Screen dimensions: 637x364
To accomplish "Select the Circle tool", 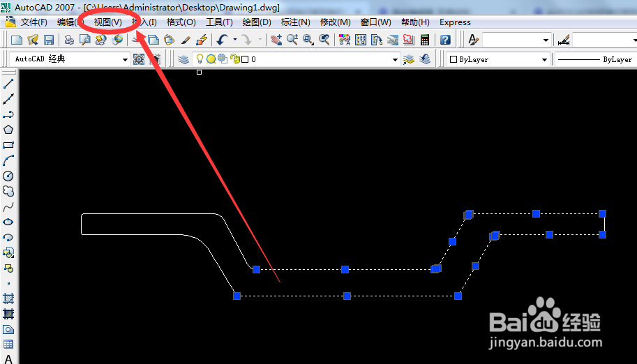I will (8, 176).
